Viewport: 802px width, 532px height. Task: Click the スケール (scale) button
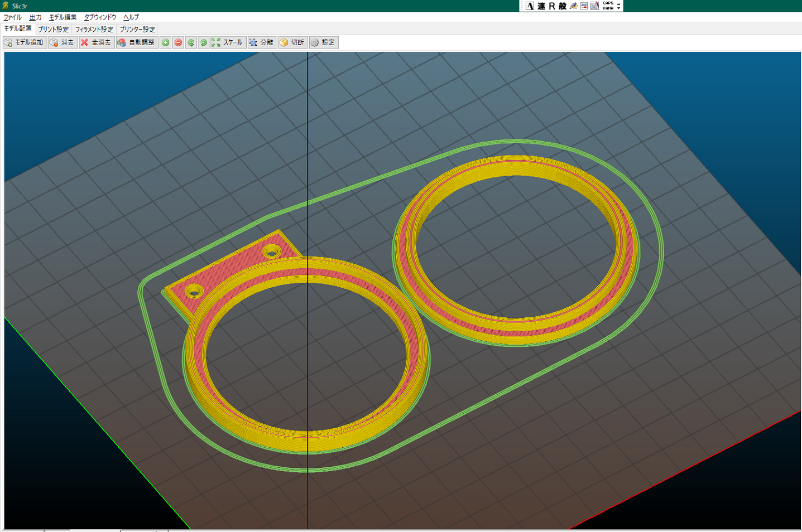pyautogui.click(x=228, y=42)
